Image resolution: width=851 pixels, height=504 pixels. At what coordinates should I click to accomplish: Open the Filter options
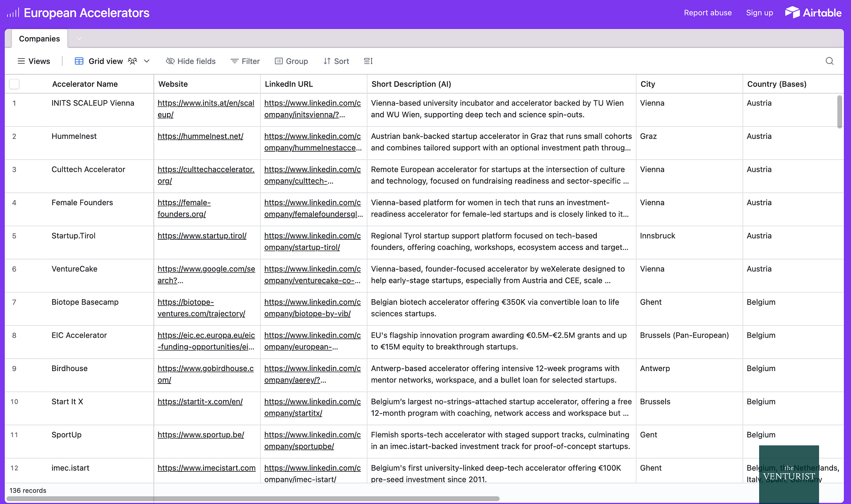(x=245, y=61)
